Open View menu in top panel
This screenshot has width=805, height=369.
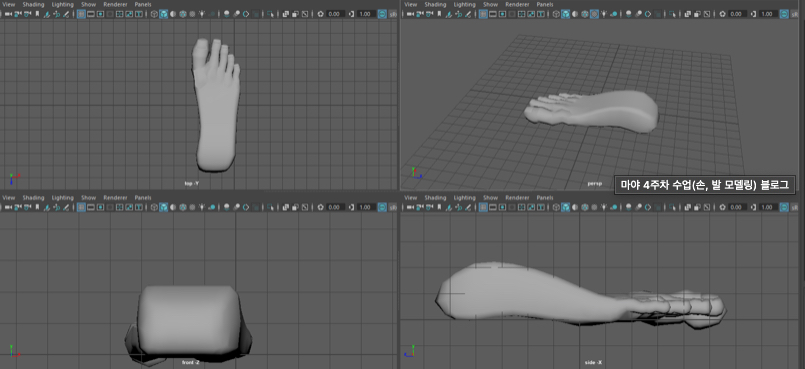point(9,4)
